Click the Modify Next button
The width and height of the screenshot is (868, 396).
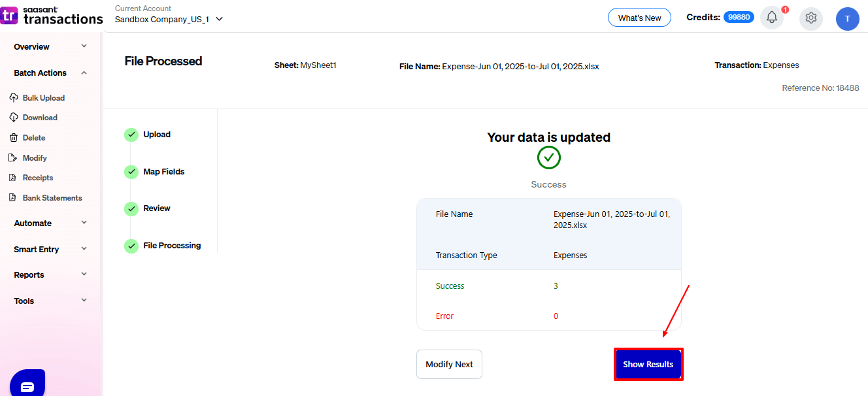point(449,365)
